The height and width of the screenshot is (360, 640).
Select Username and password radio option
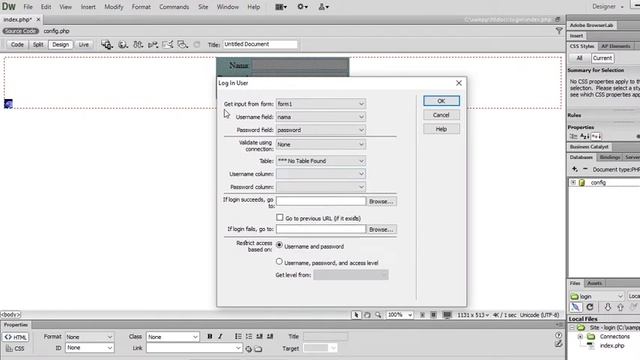pos(279,245)
